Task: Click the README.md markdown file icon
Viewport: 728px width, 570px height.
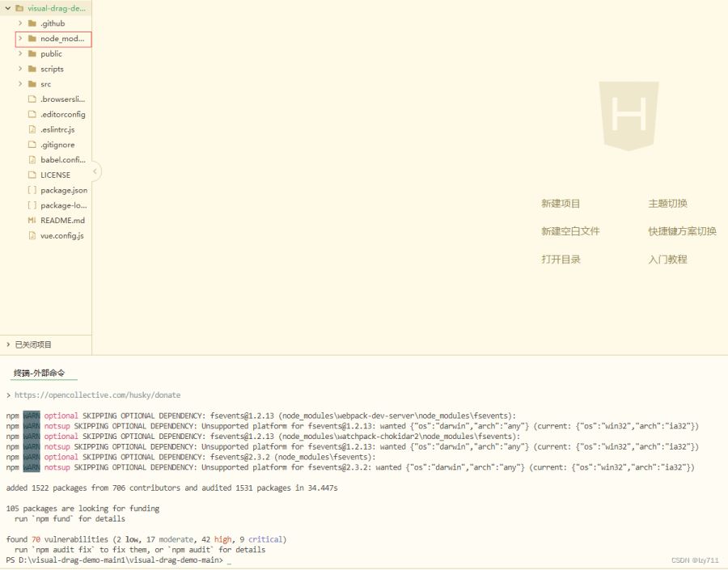Action: pos(32,220)
